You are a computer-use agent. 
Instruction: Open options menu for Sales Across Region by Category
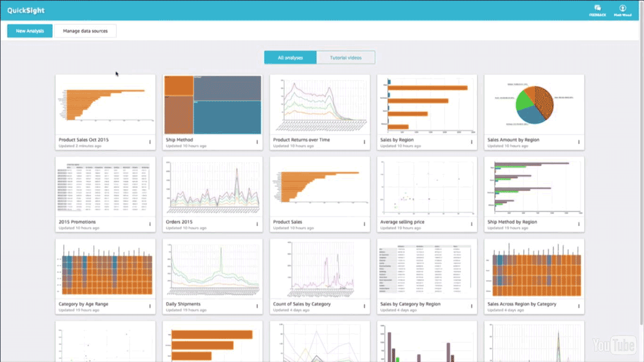click(579, 306)
